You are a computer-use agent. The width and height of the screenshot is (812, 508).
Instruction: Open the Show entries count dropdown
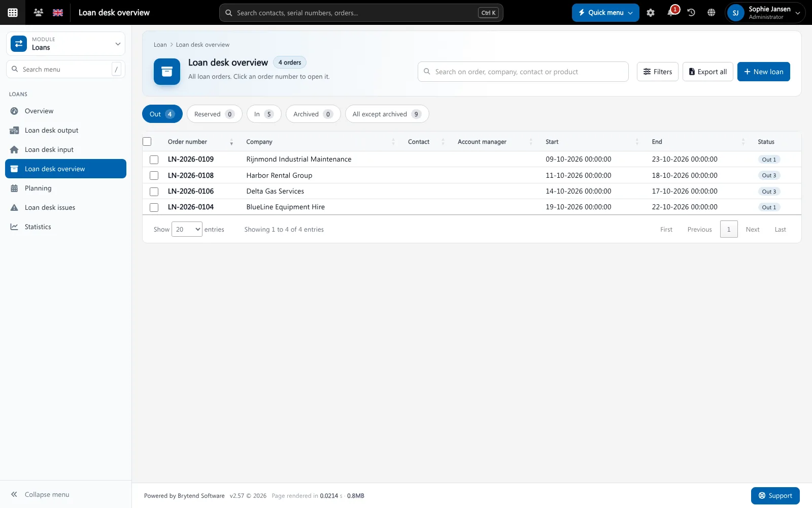point(187,230)
